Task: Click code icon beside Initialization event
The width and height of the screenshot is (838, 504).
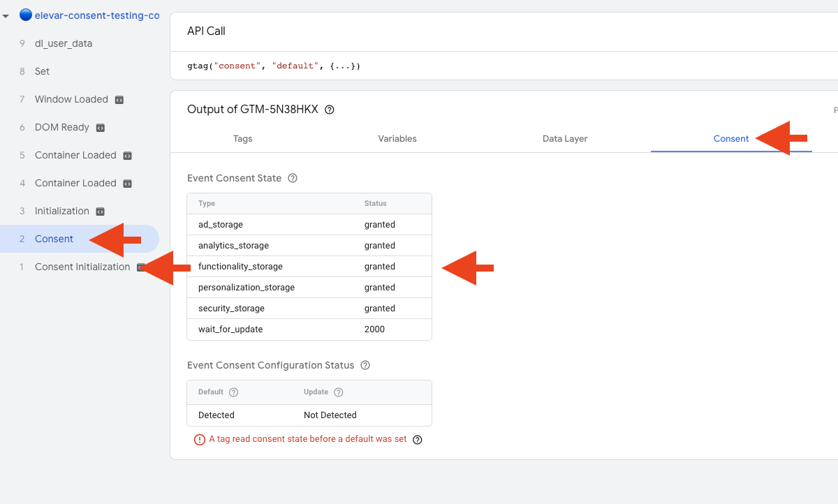Action: (101, 212)
